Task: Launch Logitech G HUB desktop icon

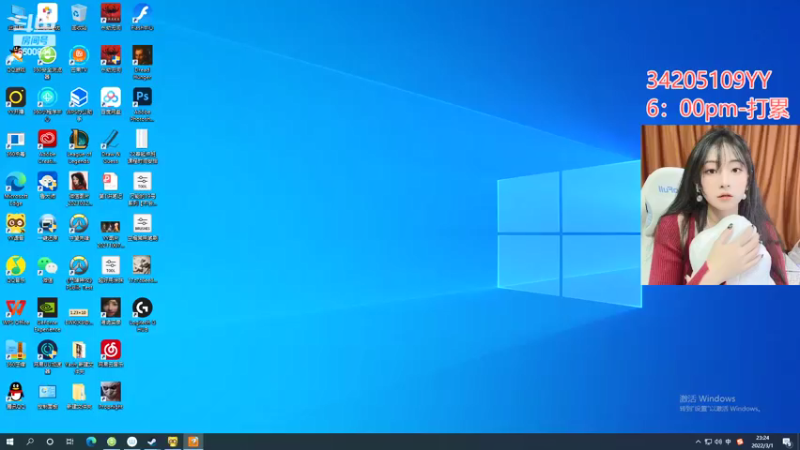Action: click(142, 315)
